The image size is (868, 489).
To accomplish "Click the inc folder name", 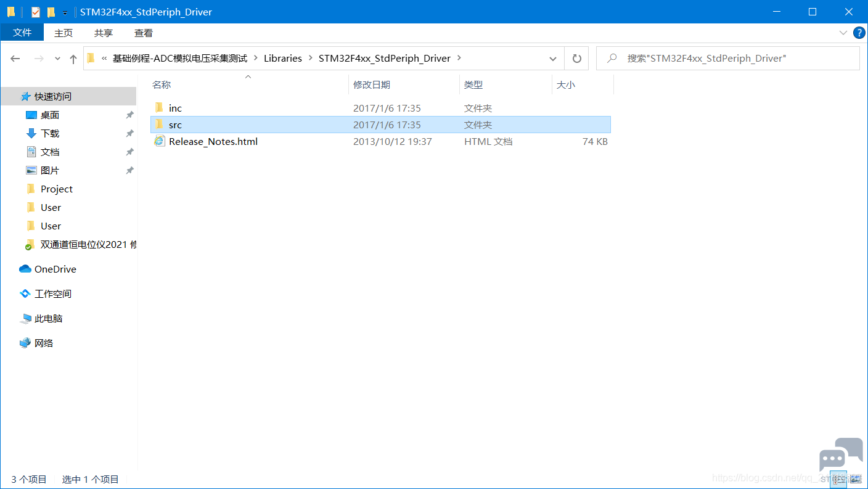I will (x=175, y=109).
